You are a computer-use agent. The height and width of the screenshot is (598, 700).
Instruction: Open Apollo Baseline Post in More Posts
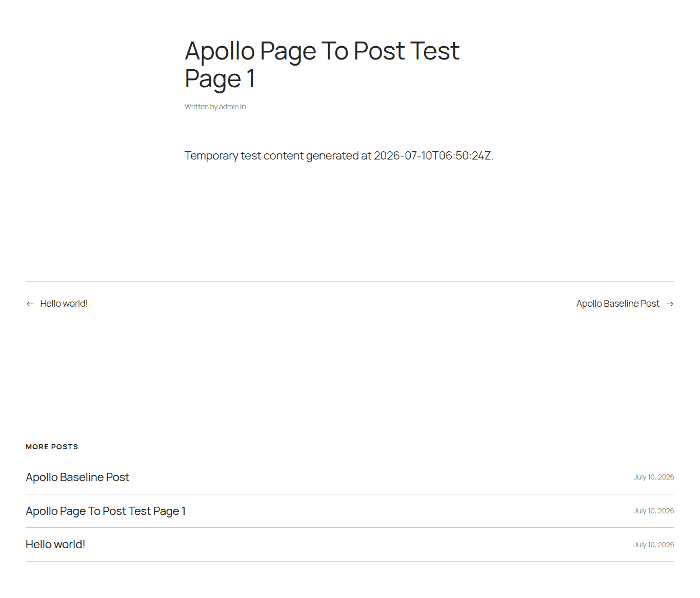(x=77, y=477)
